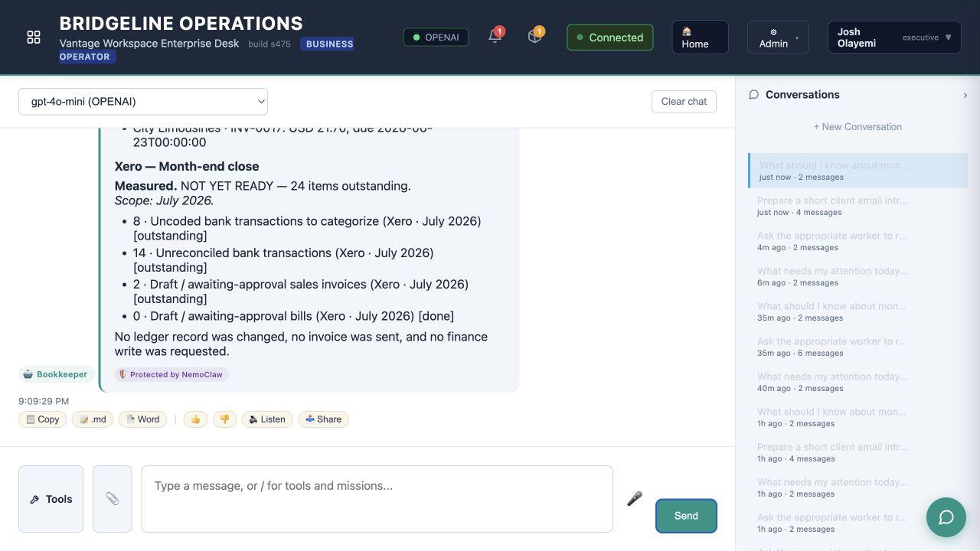Click the Draft awaiting-approval sales invoices line
980x551 pixels.
[x=301, y=291]
